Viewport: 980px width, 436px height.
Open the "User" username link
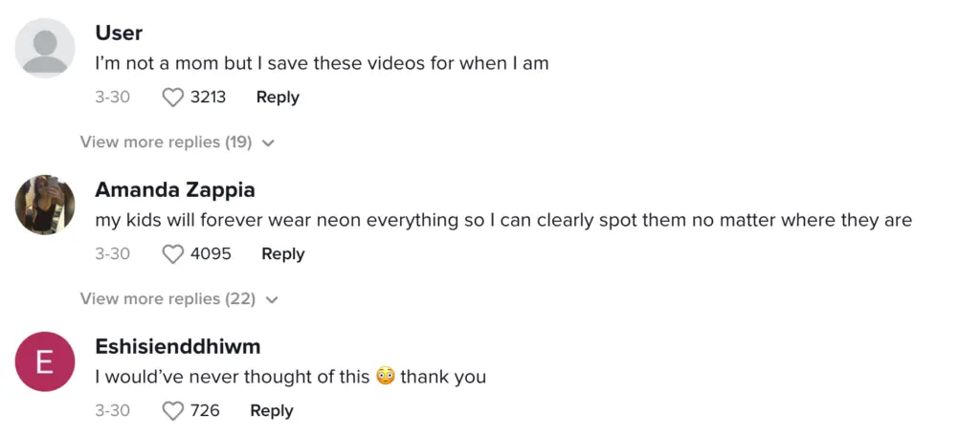click(119, 33)
